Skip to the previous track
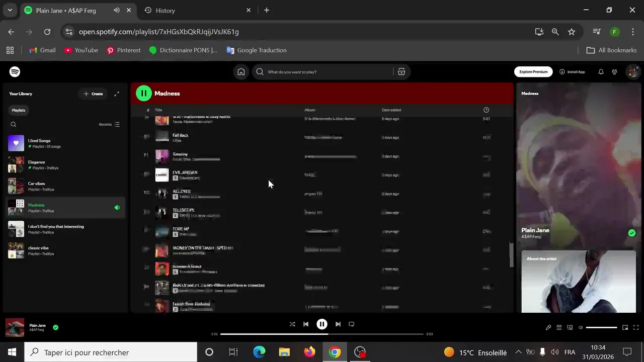Screen dimensions: 644x362 (306, 324)
